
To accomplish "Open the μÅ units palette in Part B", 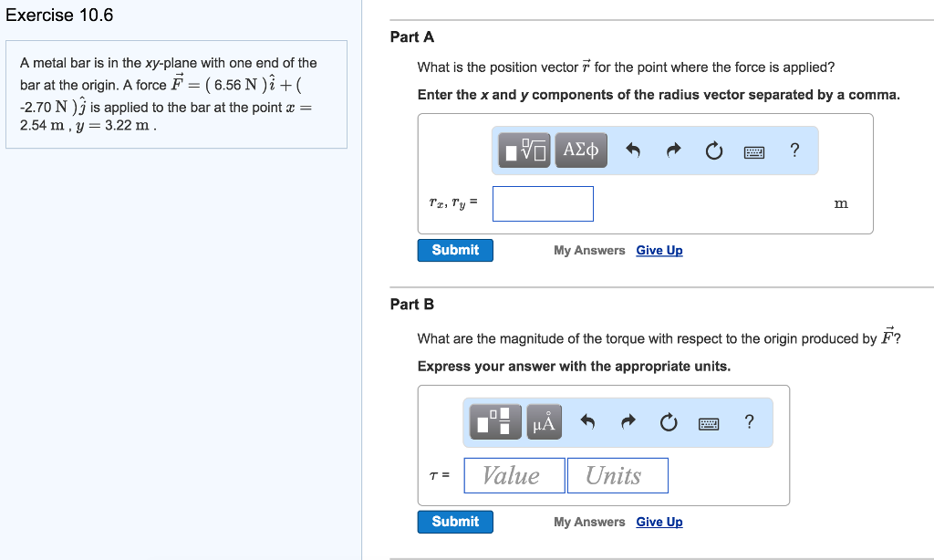I will click(544, 421).
